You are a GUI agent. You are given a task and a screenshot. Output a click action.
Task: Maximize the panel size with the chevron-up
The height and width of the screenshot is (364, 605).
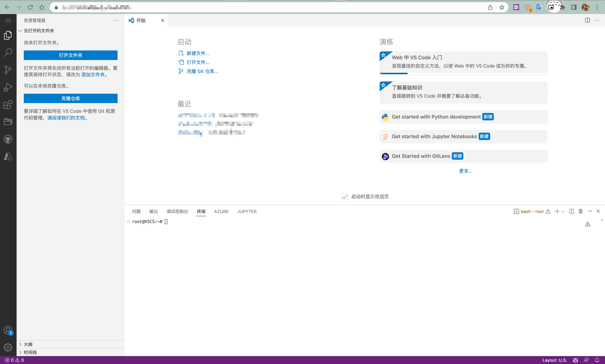pos(590,211)
